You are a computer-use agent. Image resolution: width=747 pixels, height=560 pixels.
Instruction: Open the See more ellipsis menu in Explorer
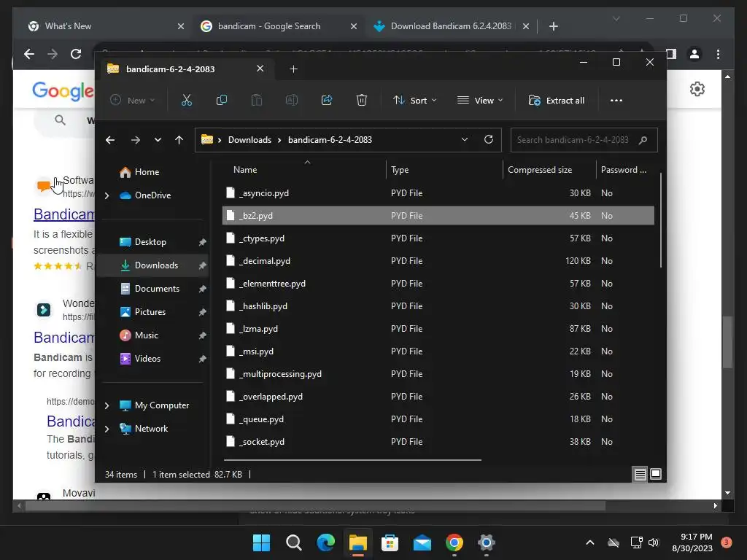pos(616,101)
